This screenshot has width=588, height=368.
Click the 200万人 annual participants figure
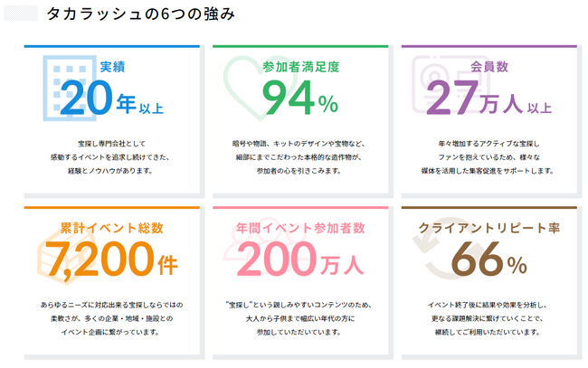(x=300, y=259)
